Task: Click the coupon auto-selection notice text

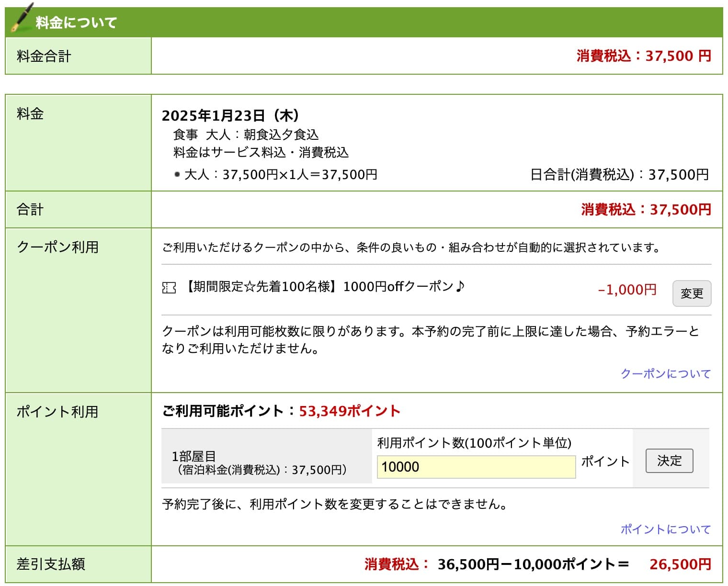Action: [411, 248]
